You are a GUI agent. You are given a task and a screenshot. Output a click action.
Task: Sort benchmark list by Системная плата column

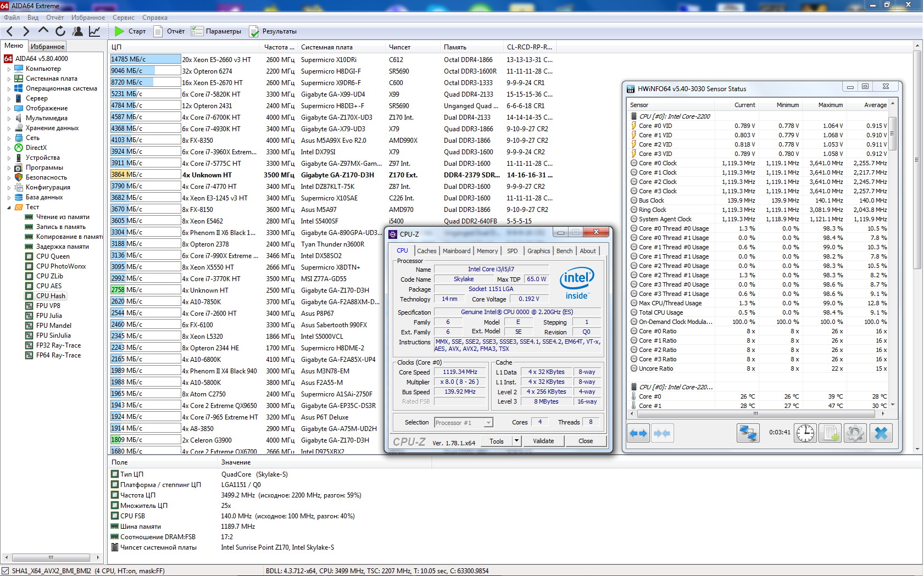(342, 47)
